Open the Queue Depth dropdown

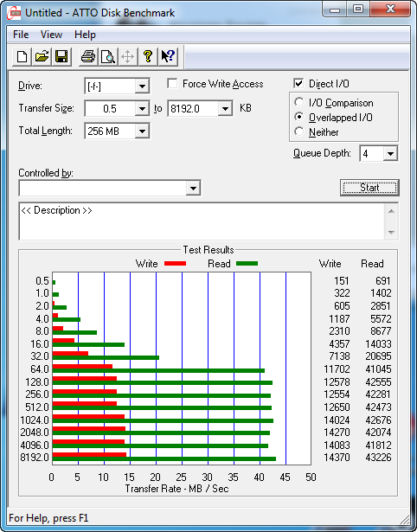pyautogui.click(x=390, y=154)
